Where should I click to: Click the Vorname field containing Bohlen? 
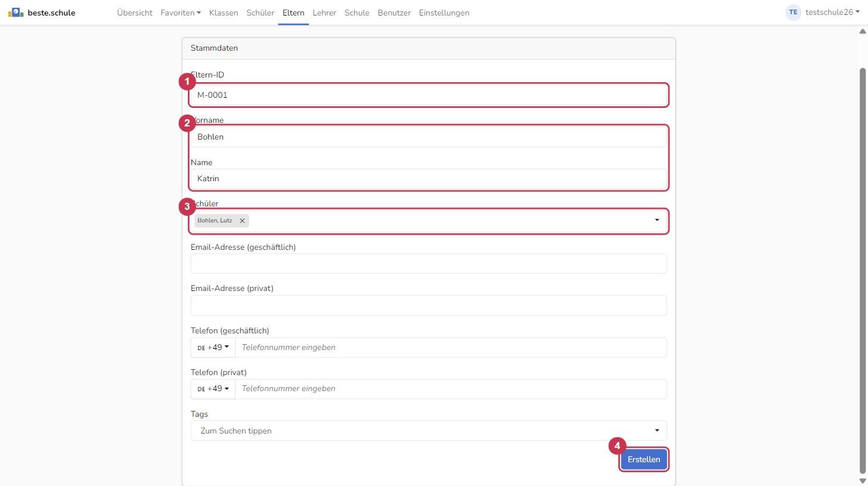pyautogui.click(x=429, y=137)
